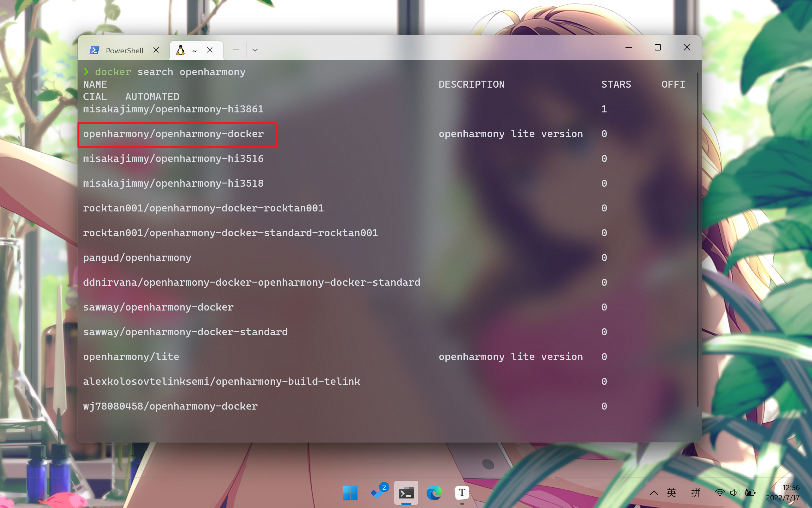Open the volume control
The height and width of the screenshot is (508, 812).
click(734, 493)
